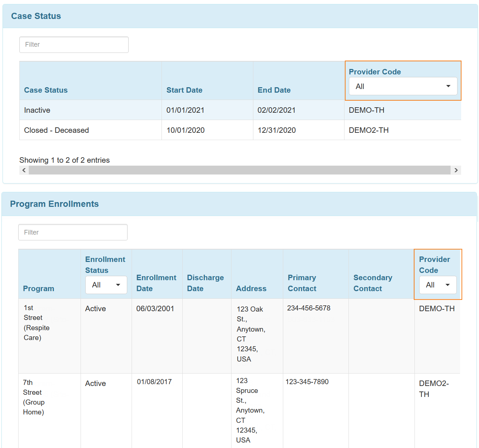Click the right arrow of the horizontal scrollbar

(x=456, y=170)
